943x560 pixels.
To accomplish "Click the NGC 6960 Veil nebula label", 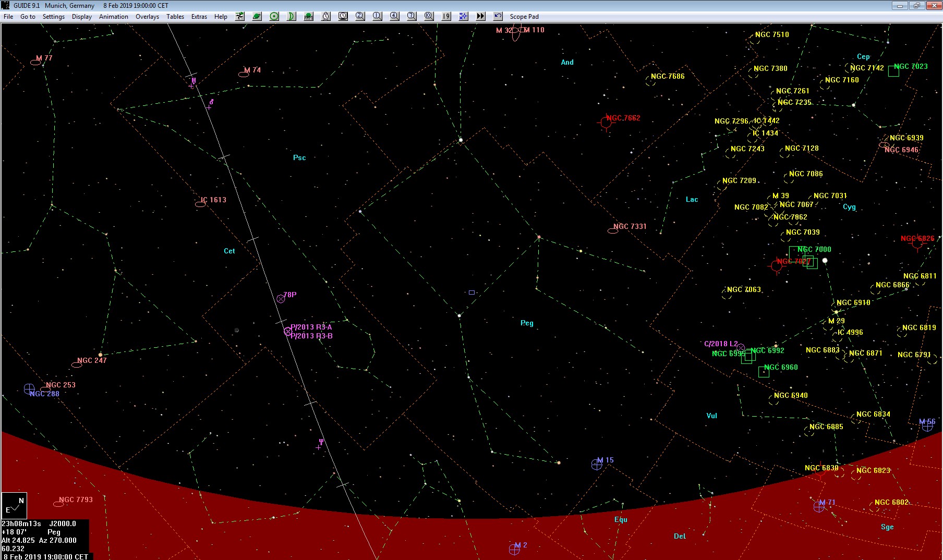I will point(781,367).
